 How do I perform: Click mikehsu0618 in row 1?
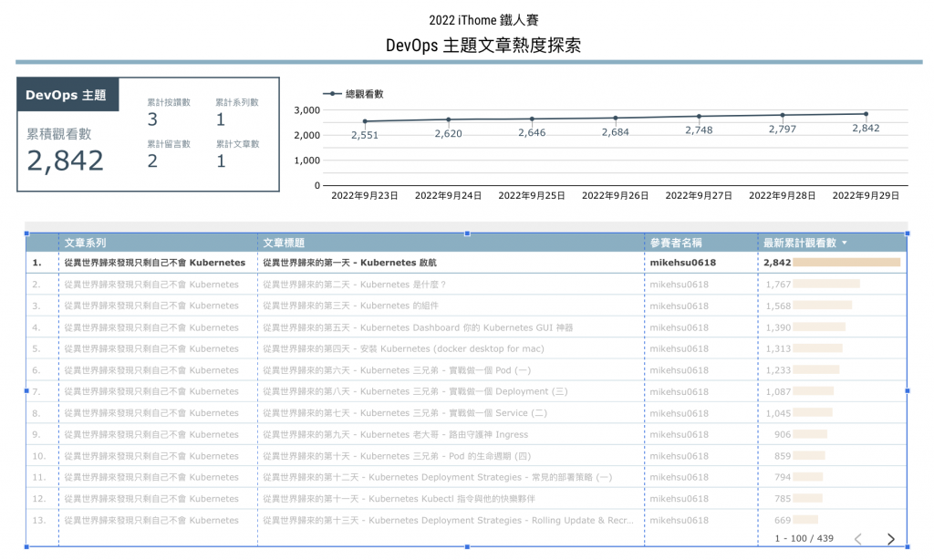[682, 263]
